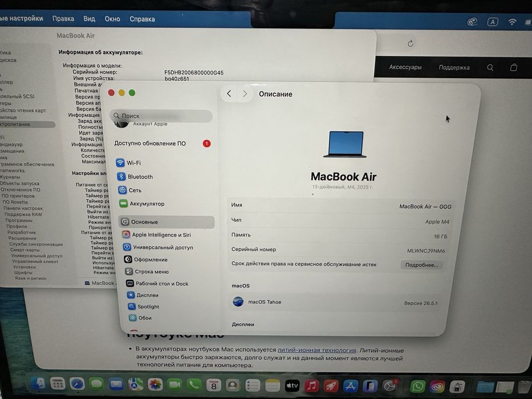Click the serial number MLWNCJ9NM6 value
This screenshot has width=532, height=399.
426,251
